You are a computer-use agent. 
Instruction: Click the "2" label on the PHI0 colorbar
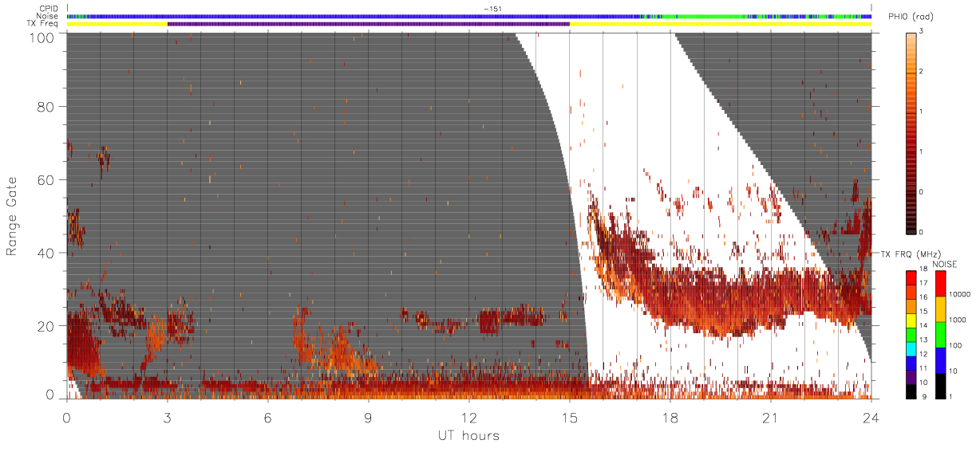[x=923, y=73]
